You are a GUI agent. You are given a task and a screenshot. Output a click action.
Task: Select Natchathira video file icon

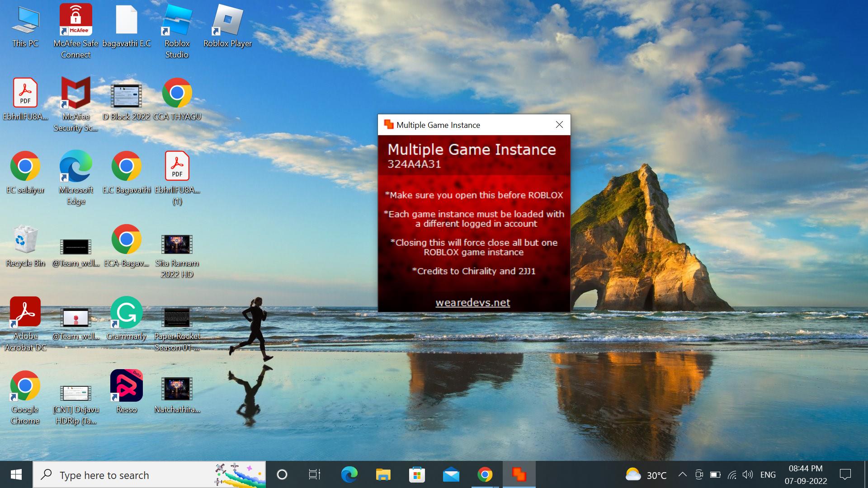tap(177, 395)
